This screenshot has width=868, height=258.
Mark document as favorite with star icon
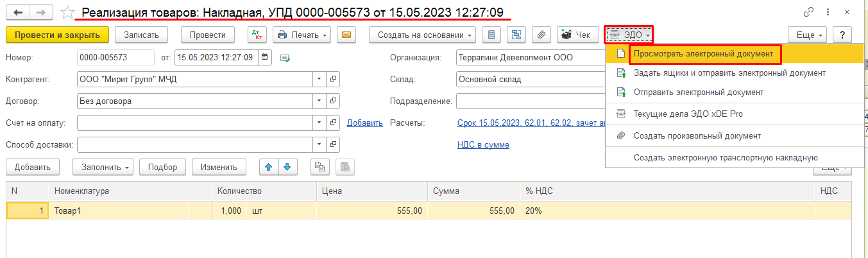(x=67, y=12)
